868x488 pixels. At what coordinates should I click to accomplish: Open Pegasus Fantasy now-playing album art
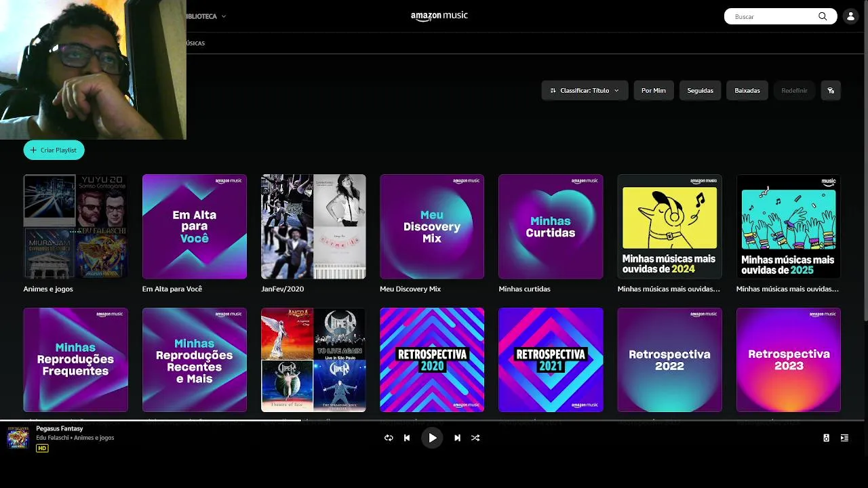[x=18, y=438]
